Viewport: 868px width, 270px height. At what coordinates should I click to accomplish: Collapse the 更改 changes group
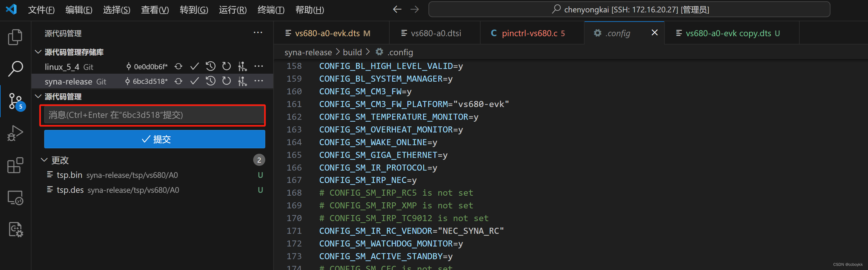pyautogui.click(x=44, y=160)
